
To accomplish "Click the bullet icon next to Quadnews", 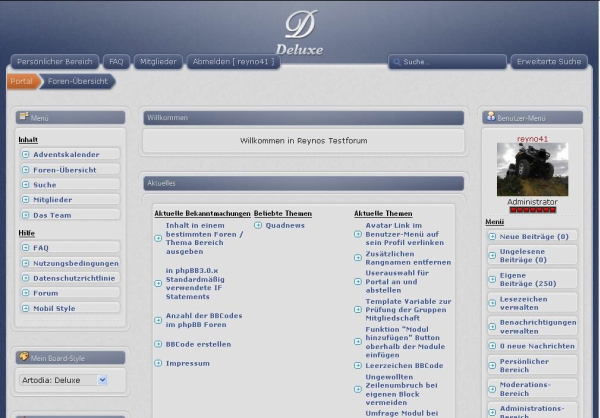I will coord(258,226).
